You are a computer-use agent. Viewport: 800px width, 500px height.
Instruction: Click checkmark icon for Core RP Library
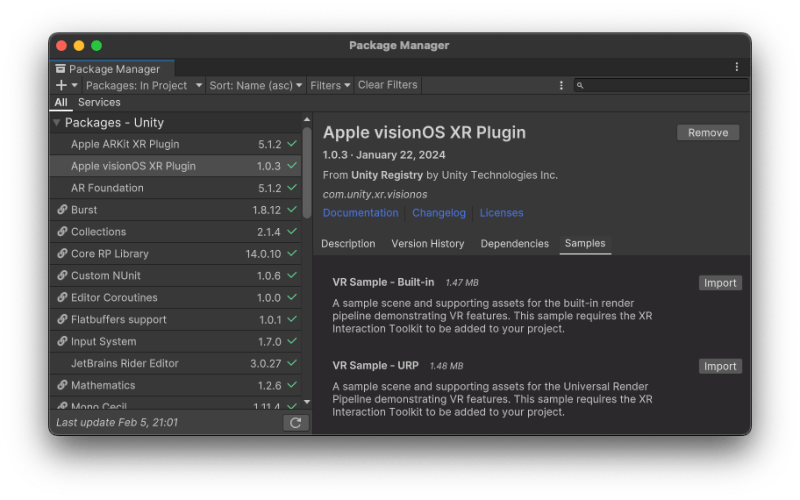pos(292,254)
